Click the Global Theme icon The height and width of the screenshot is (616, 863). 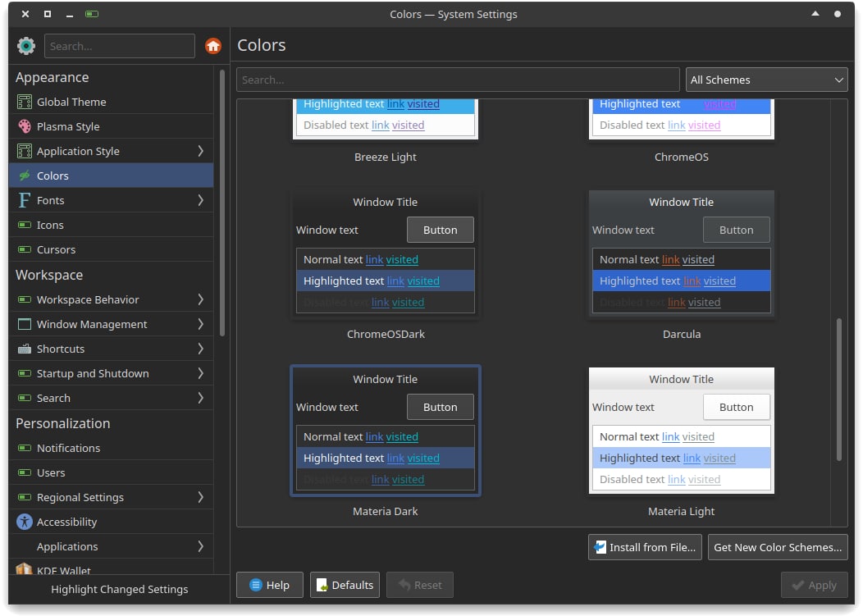click(25, 102)
